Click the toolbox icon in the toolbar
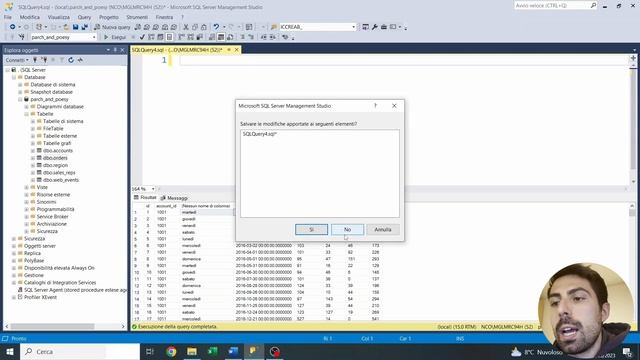This screenshot has height=360, width=640. [x=384, y=27]
